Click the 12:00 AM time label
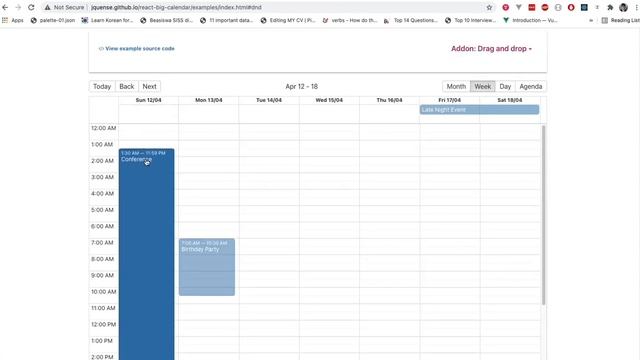Viewport: 640px width, 360px height. coord(104,128)
